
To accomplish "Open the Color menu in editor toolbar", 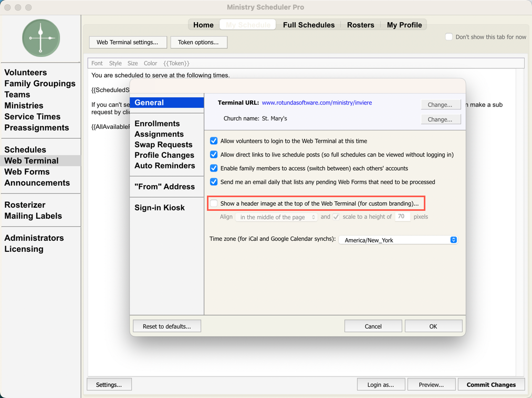I will tap(150, 63).
